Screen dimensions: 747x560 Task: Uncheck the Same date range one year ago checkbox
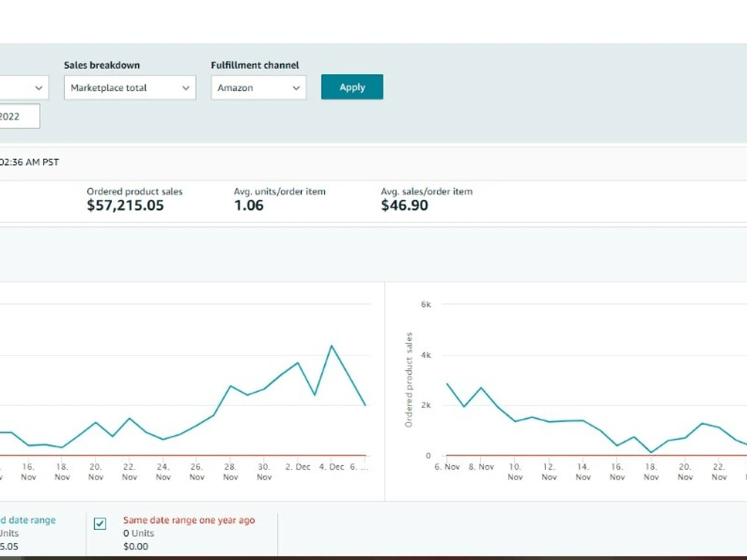click(x=100, y=524)
